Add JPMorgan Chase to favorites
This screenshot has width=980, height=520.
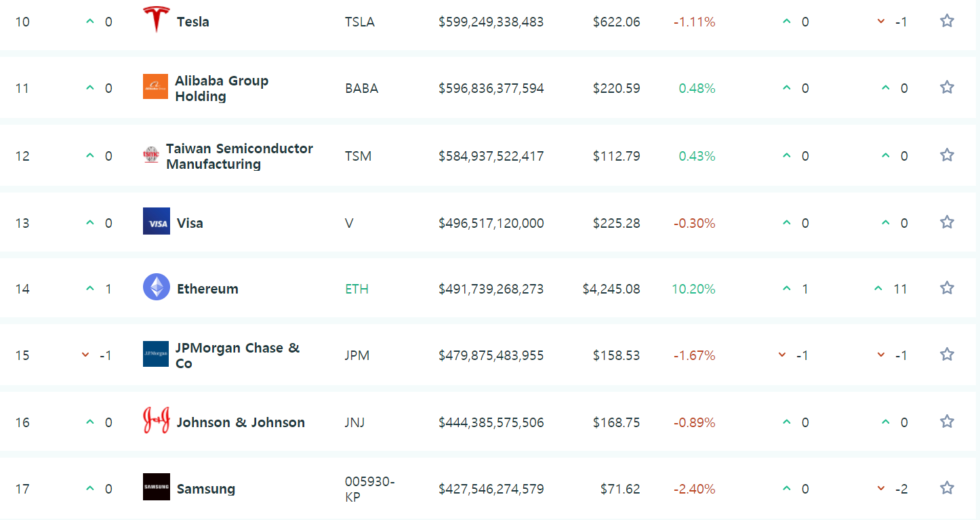coord(947,355)
